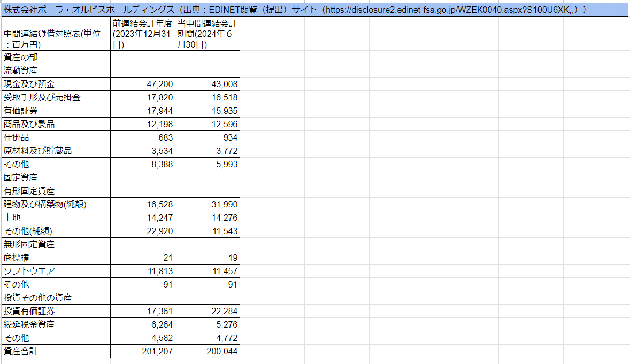Click the 原材料及び貯蔵品 label cell
630x364 pixels.
coord(56,151)
